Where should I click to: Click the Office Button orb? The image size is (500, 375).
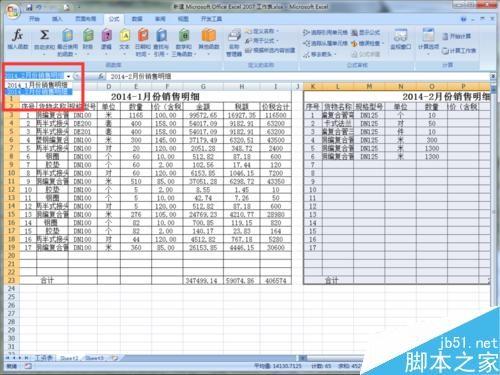13,12
